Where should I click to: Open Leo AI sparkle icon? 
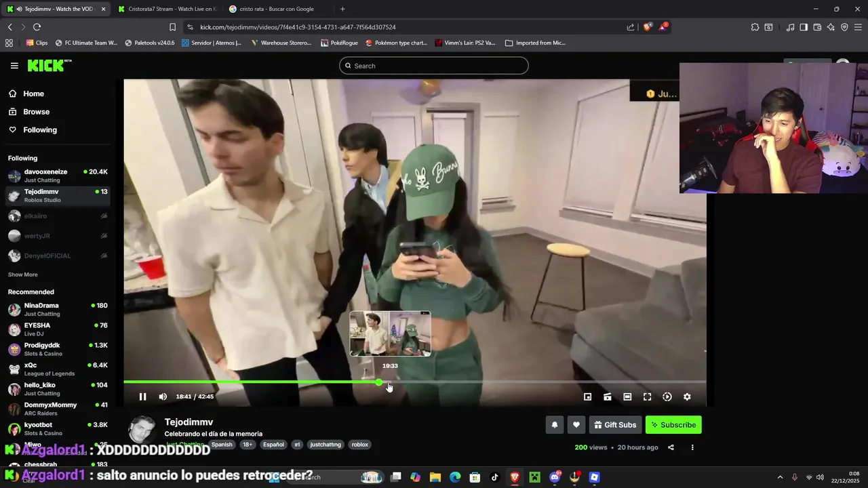pyautogui.click(x=831, y=27)
